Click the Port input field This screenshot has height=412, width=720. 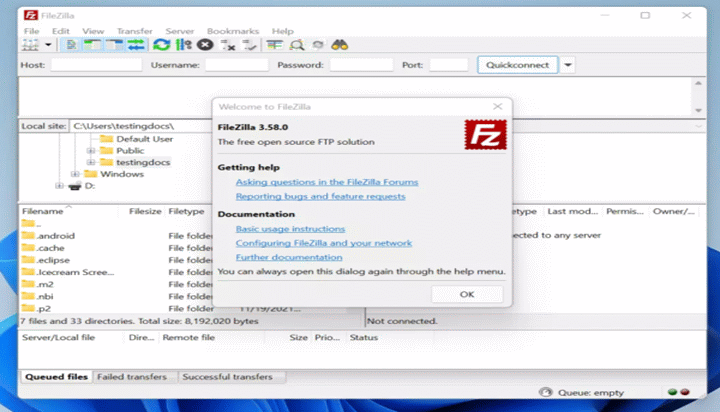tap(449, 65)
